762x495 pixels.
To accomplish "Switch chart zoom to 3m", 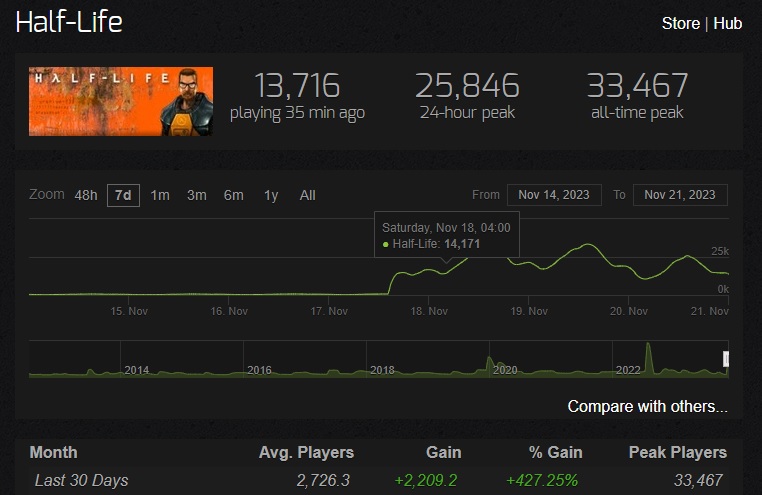I will [x=197, y=195].
